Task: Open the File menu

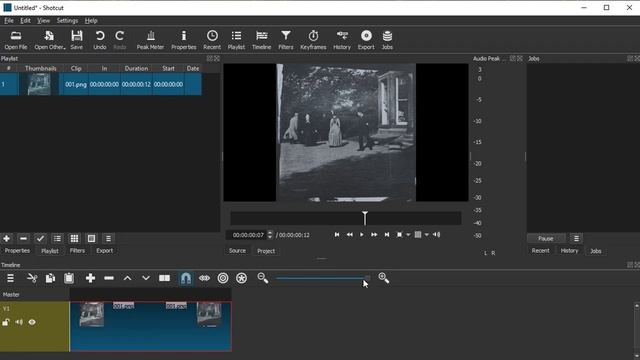Action: coord(9,20)
